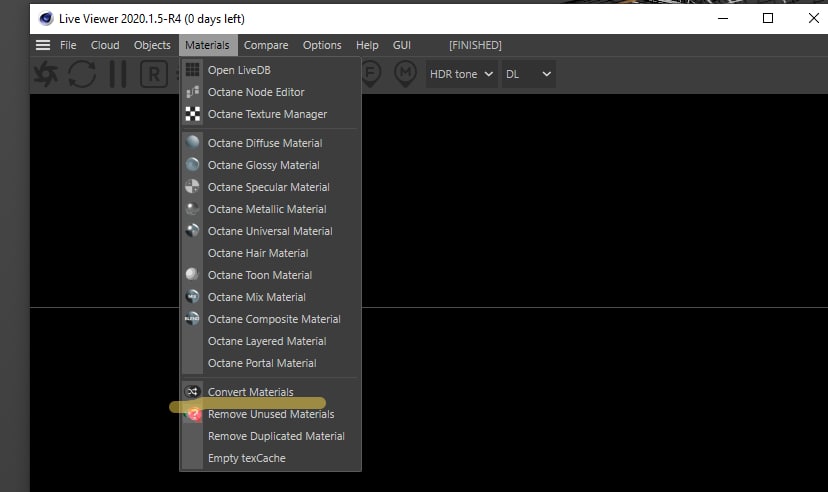Choose Octane Node Editor entry
Viewport: 828px width, 492px height.
[271, 92]
